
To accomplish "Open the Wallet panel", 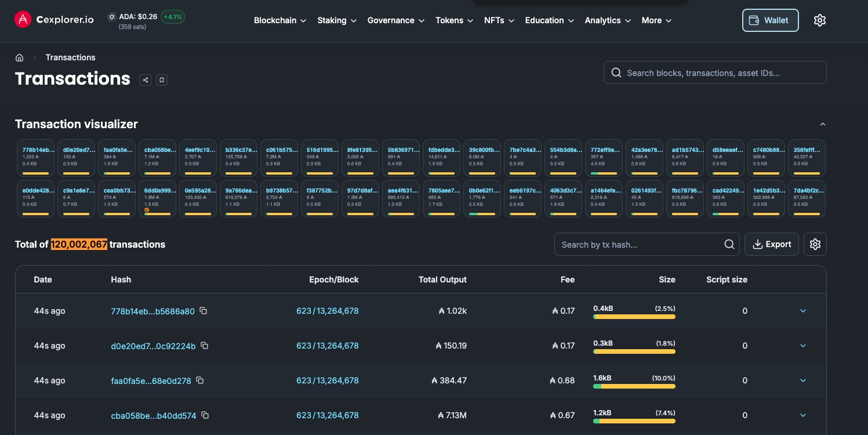I will coord(770,20).
